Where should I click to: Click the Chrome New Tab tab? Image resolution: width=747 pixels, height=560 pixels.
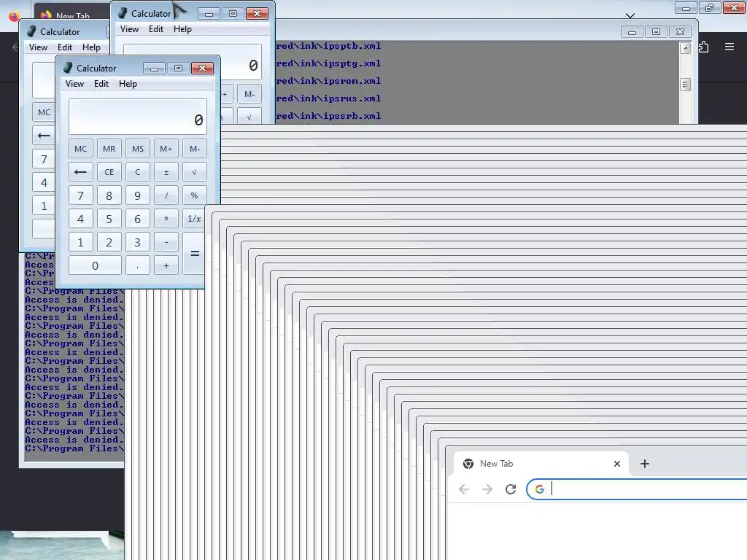[x=541, y=463]
